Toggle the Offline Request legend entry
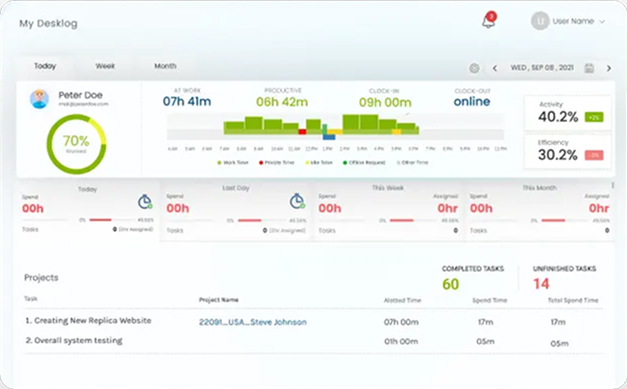The width and height of the screenshot is (627, 389). [x=364, y=163]
